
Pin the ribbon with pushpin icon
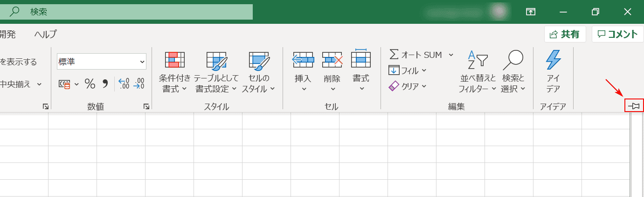(x=634, y=106)
